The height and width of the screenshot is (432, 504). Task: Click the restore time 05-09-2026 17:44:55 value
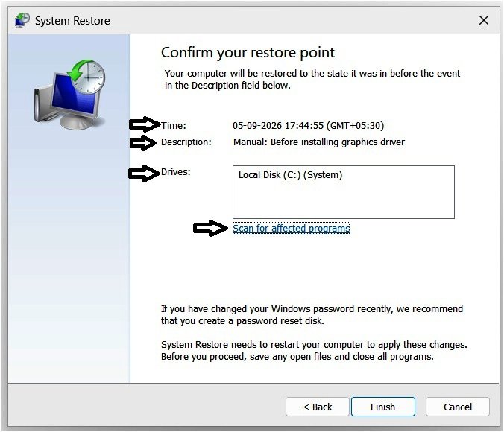308,126
